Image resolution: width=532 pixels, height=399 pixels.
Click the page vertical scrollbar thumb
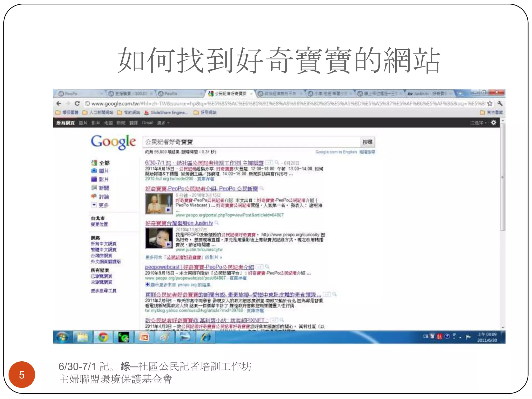click(503, 177)
